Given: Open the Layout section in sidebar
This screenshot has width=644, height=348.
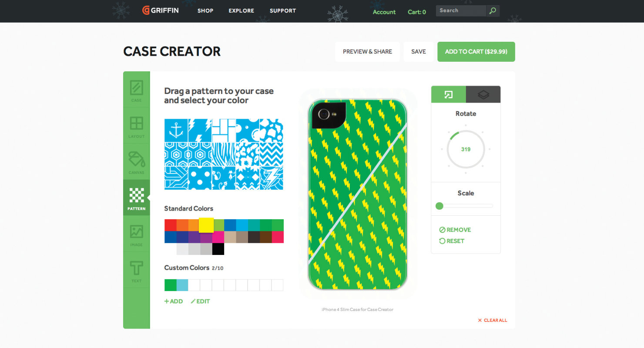Looking at the screenshot, I should (137, 126).
